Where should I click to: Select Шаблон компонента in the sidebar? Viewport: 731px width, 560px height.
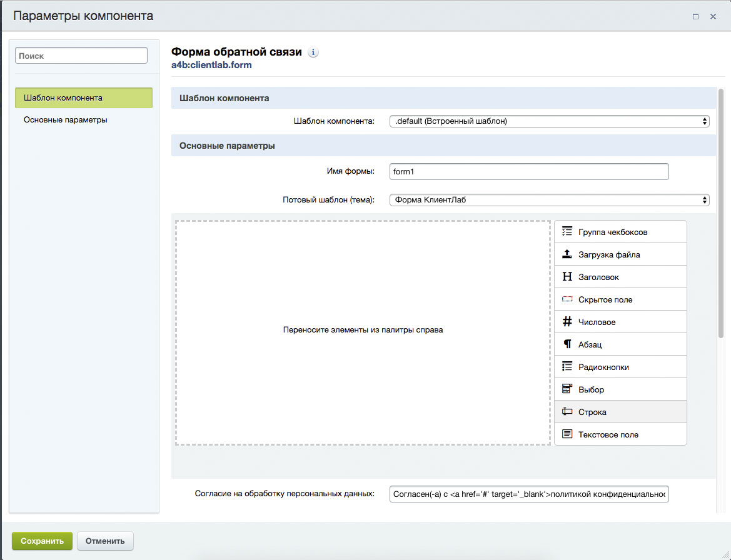coord(83,98)
